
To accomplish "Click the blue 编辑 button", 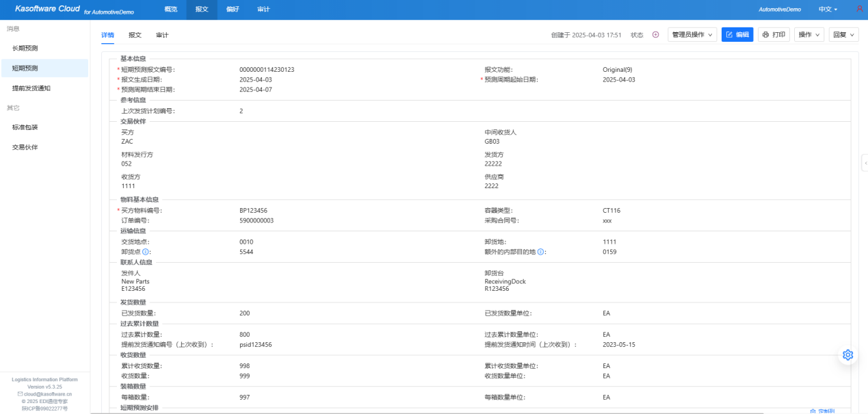I will pos(737,35).
